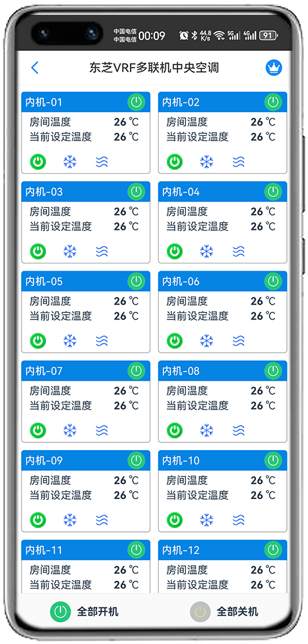308x644 pixels.
Task: Open the 内机-01 card title
Action: 44,102
